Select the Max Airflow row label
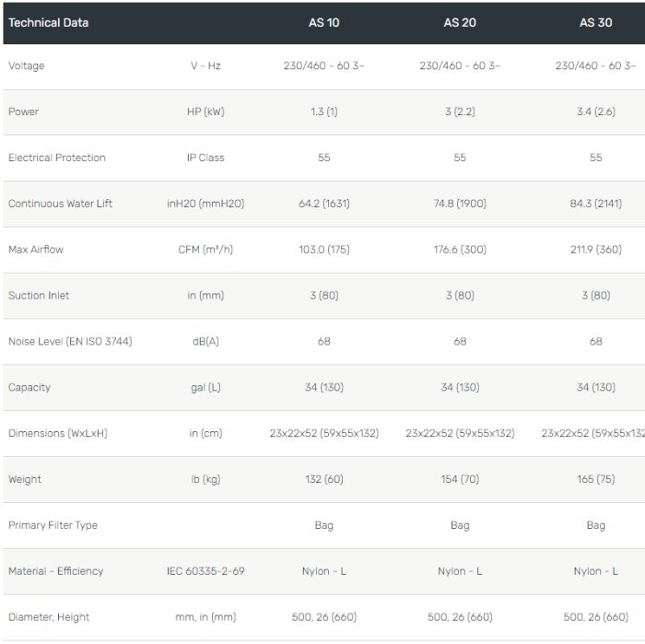The width and height of the screenshot is (645, 644). (x=36, y=250)
